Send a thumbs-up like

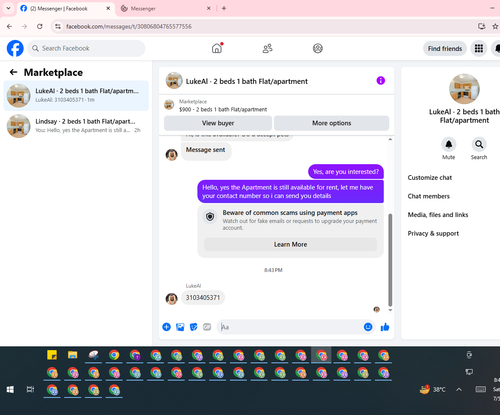click(x=385, y=327)
